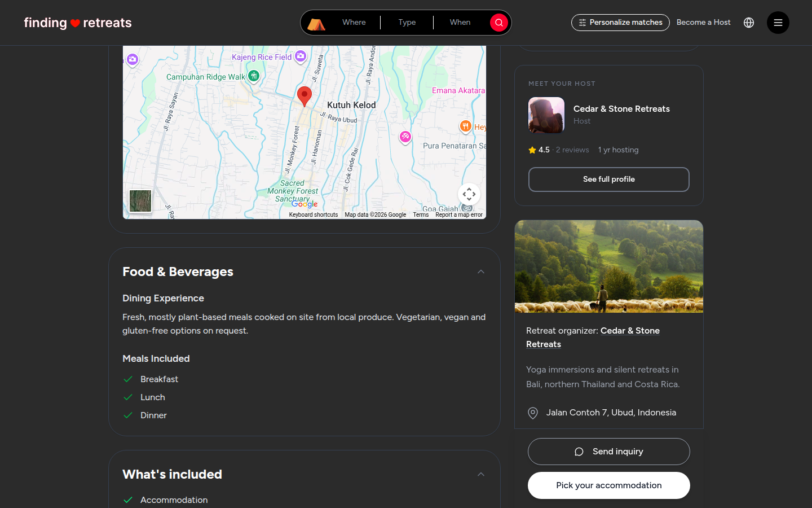Click Kajeng Rice Field camera marker

pyautogui.click(x=301, y=56)
